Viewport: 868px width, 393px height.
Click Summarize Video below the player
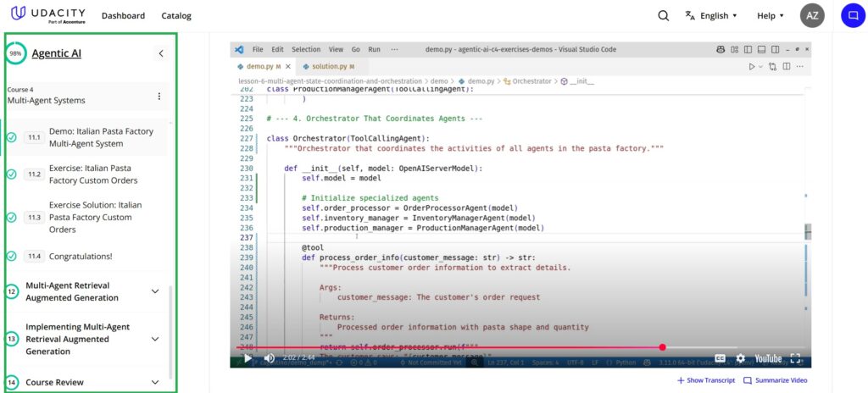[x=775, y=380]
